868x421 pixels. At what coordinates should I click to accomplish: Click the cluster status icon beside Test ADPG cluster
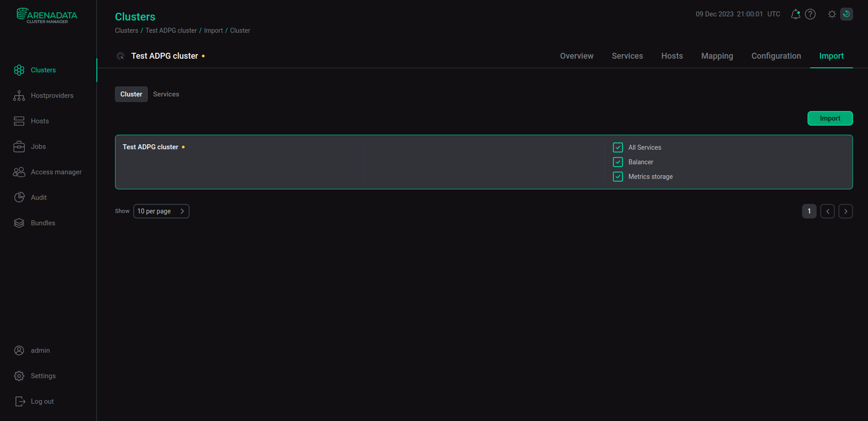point(120,56)
